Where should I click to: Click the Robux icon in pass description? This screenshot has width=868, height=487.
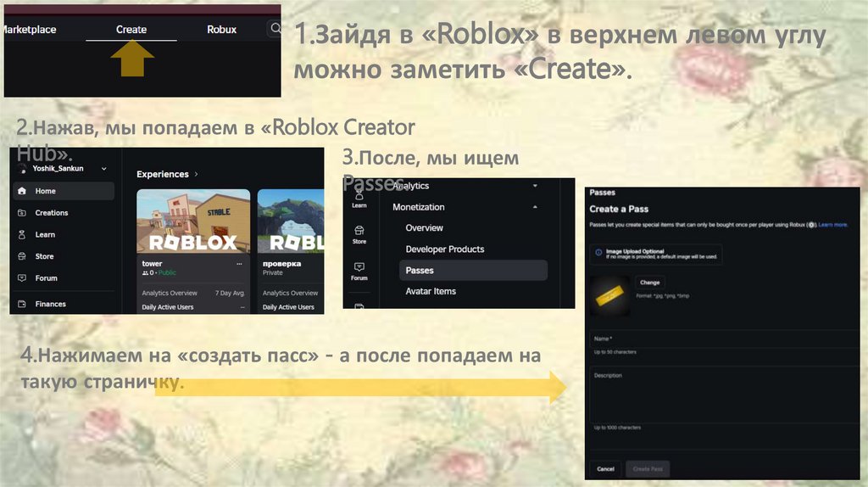click(811, 225)
